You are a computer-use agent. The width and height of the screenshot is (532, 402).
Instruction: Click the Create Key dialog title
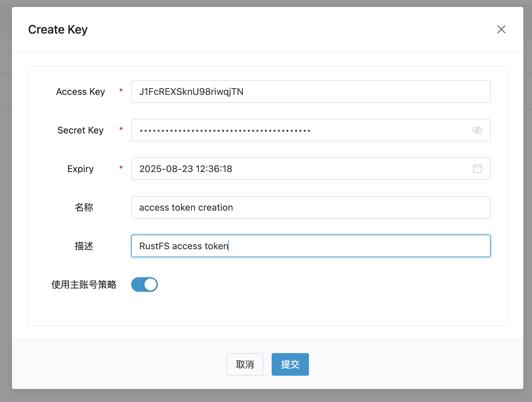coord(58,30)
